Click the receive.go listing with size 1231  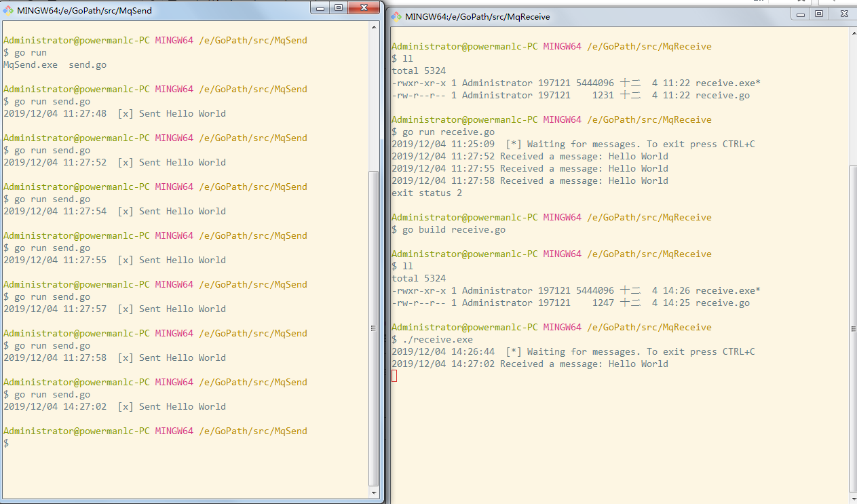571,95
